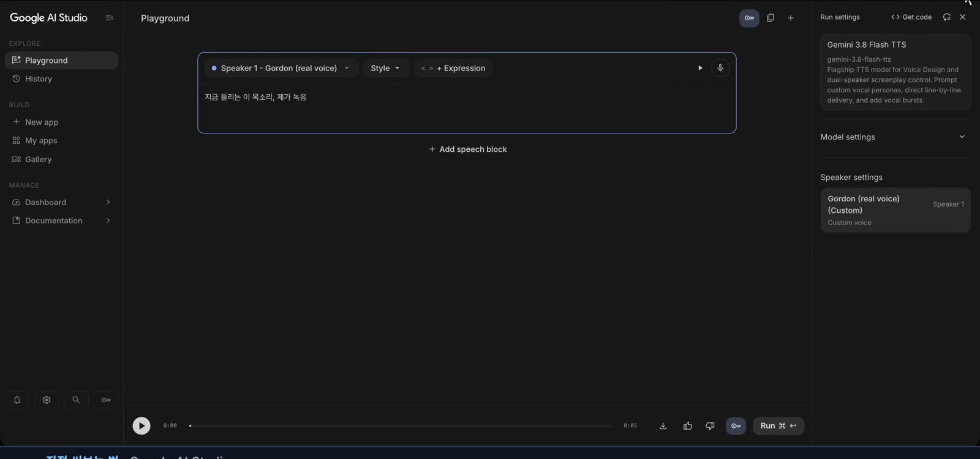
Task: Click the "EXPLORE" sidebar section label
Action: (24, 43)
